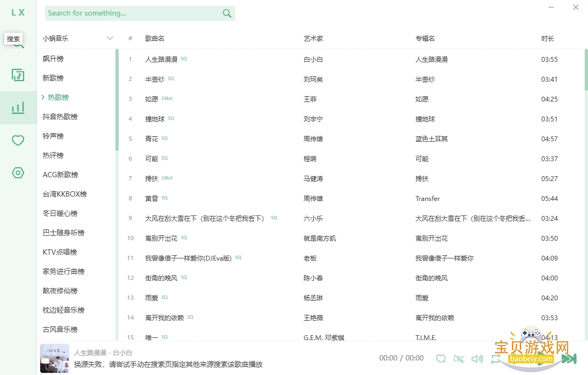This screenshot has width=588, height=375.
Task: Minimize the LX Music window
Action: click(x=551, y=7)
